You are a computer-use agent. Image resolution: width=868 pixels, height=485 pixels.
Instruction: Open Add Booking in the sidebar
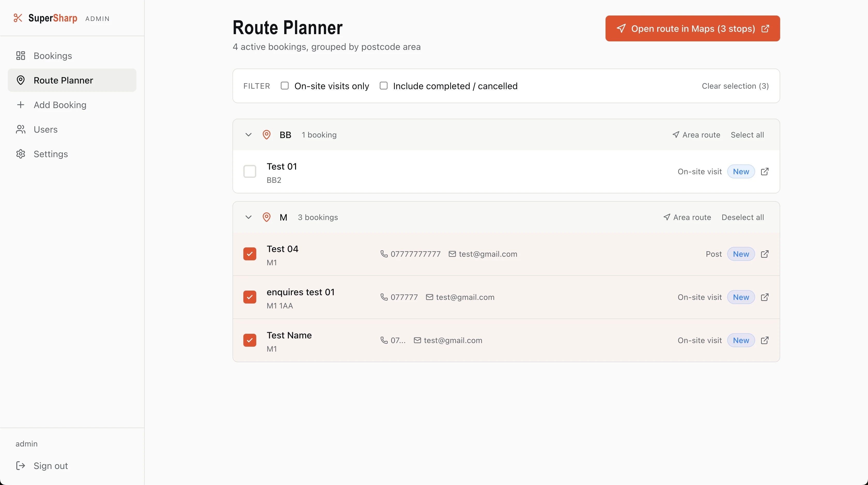[x=72, y=105]
